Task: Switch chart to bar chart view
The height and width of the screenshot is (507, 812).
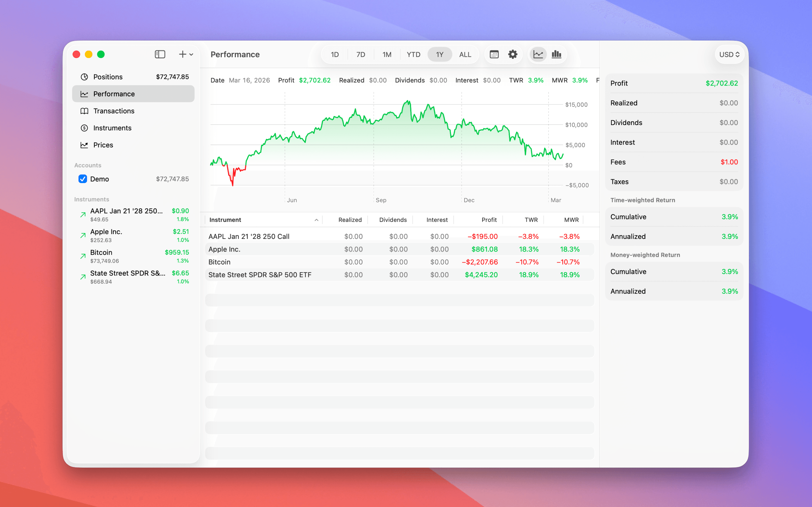Action: click(x=556, y=54)
